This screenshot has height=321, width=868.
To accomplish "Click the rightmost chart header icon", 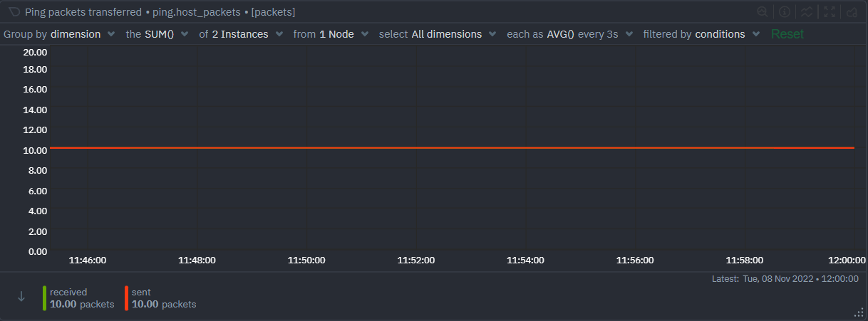I will [852, 12].
